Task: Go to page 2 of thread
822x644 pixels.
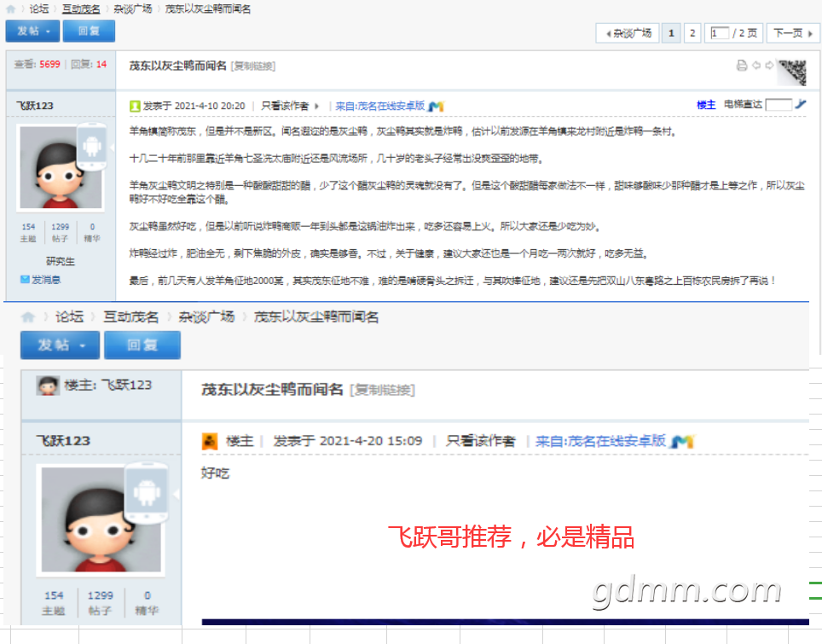Action: coord(692,33)
